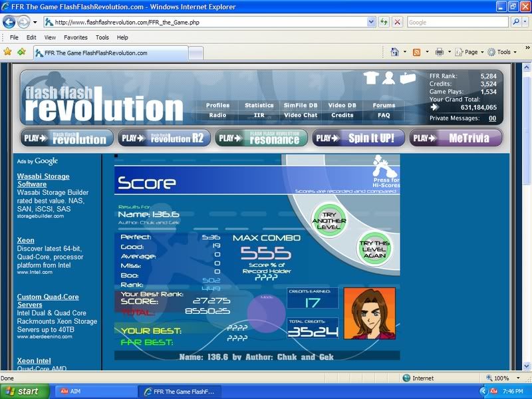Image resolution: width=532 pixels, height=399 pixels.
Task: Click the t-shirt icon in site header
Action: coord(372,78)
